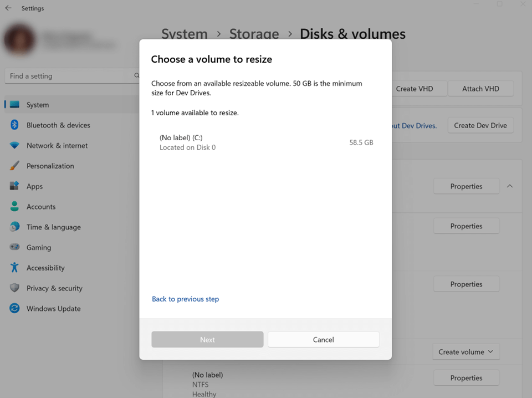
Task: Click the Find a setting search box
Action: [x=72, y=75]
